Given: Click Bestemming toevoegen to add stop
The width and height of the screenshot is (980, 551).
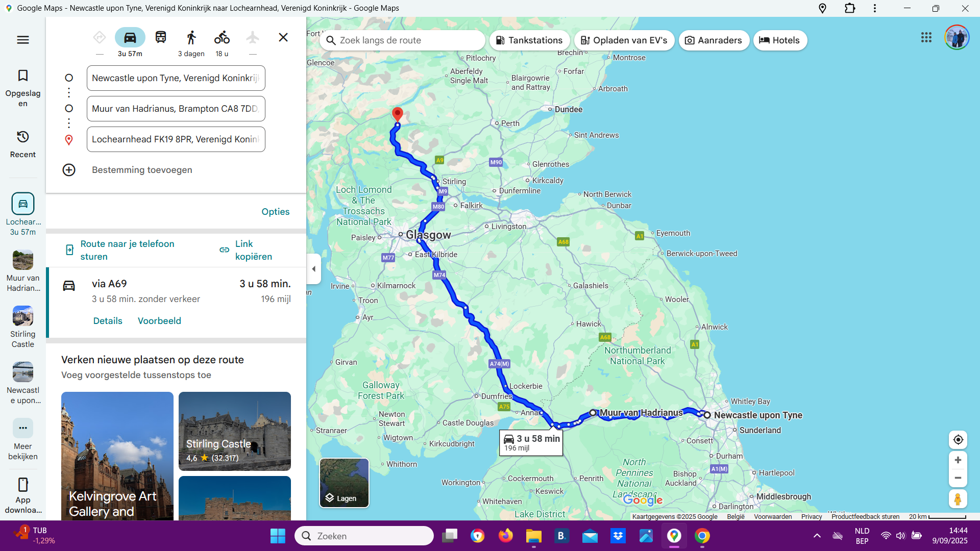Looking at the screenshot, I should [x=141, y=170].
